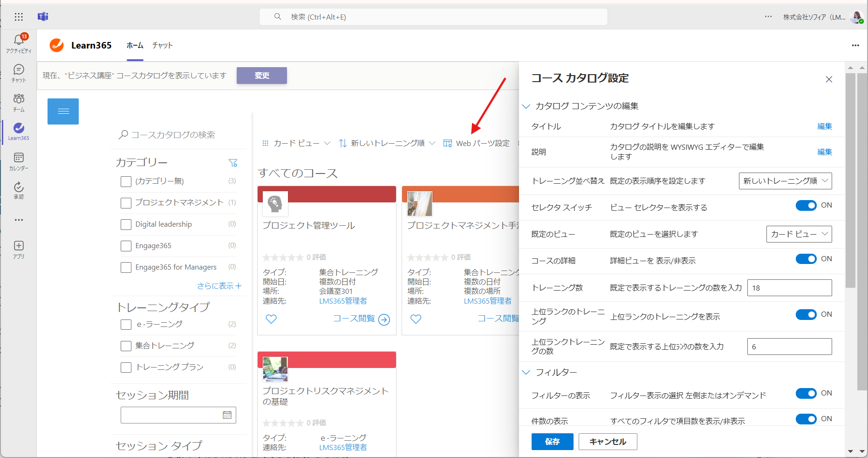Open the 既定のビュー dropdown
Viewport: 868px width, 458px height.
(799, 234)
